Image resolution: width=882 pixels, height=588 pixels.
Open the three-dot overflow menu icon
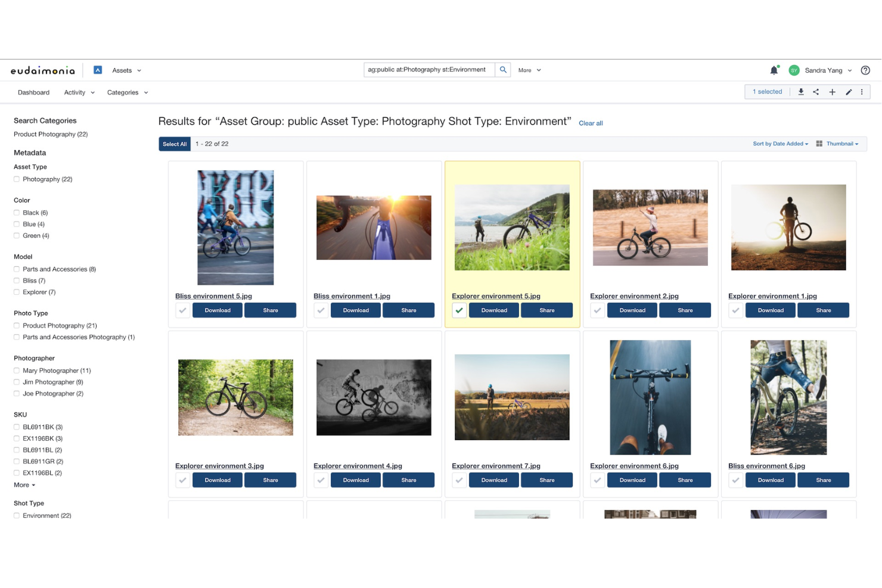point(862,92)
